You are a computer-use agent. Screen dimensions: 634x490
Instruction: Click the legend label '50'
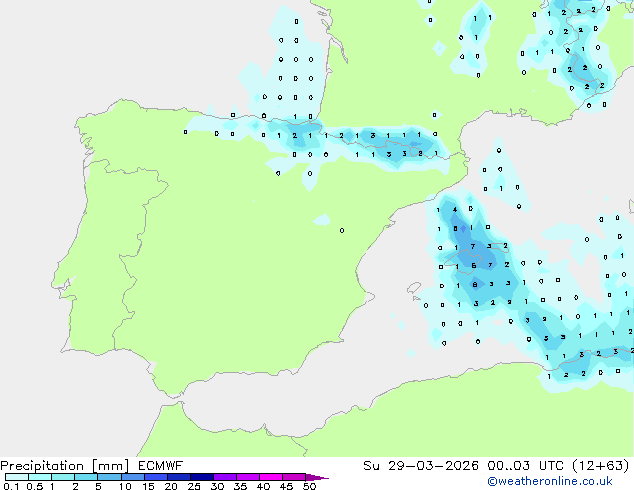[x=309, y=486]
